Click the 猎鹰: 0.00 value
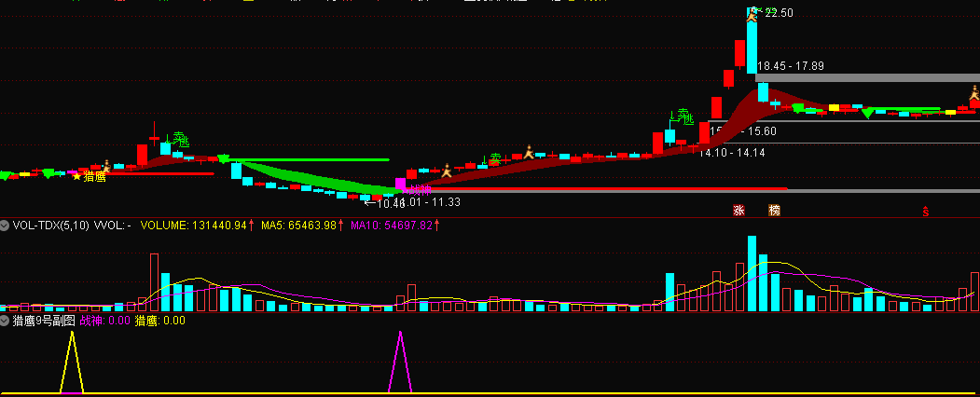 pos(160,321)
